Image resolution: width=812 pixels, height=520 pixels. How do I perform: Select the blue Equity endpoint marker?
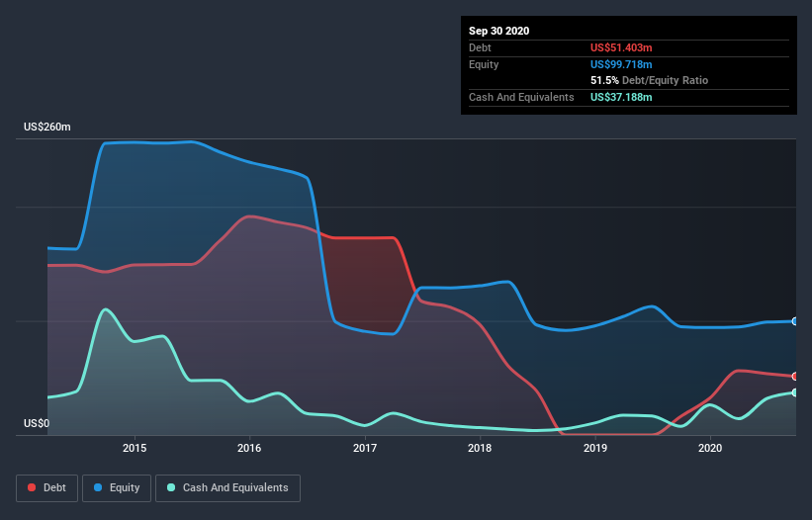(x=795, y=321)
